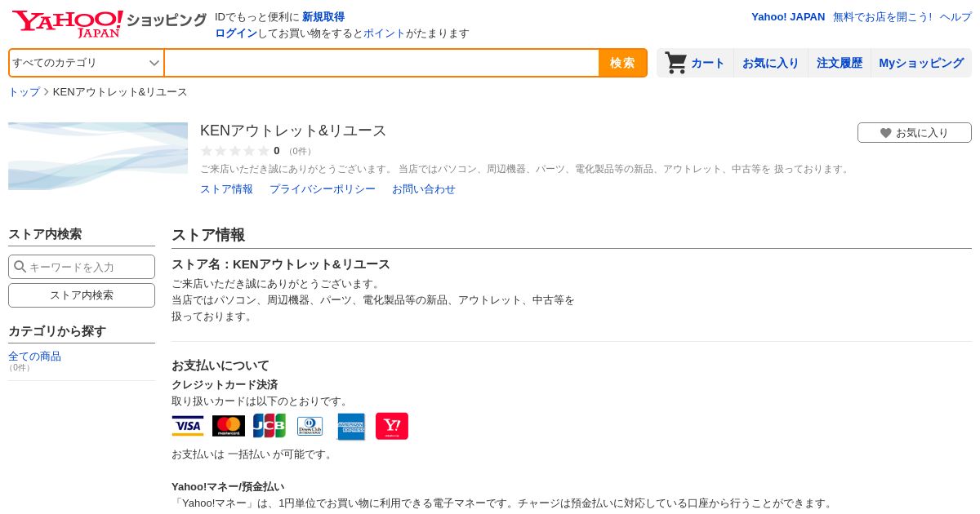The height and width of the screenshot is (514, 980).
Task: Focus the main search text field
Action: pyautogui.click(x=382, y=63)
